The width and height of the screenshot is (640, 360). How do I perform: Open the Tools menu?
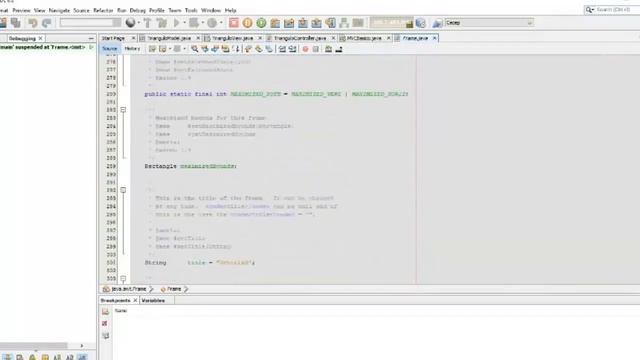191,10
